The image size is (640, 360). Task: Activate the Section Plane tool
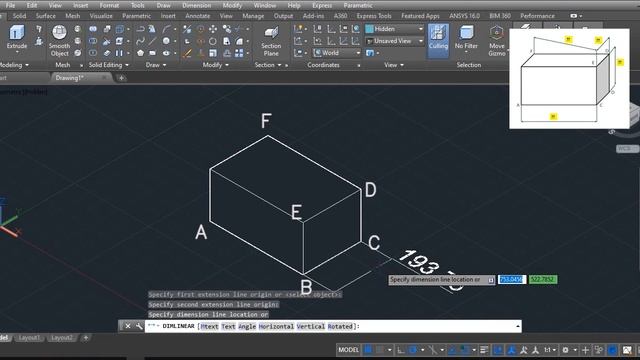click(x=271, y=41)
